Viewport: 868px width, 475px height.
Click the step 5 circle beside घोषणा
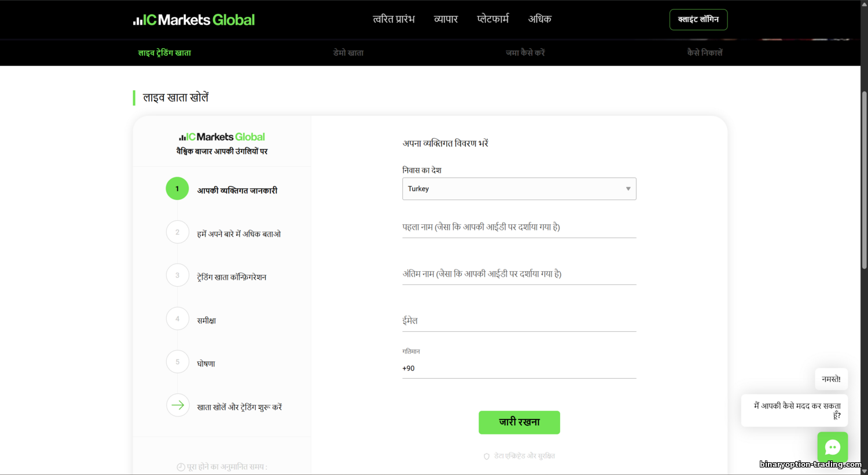[177, 362]
